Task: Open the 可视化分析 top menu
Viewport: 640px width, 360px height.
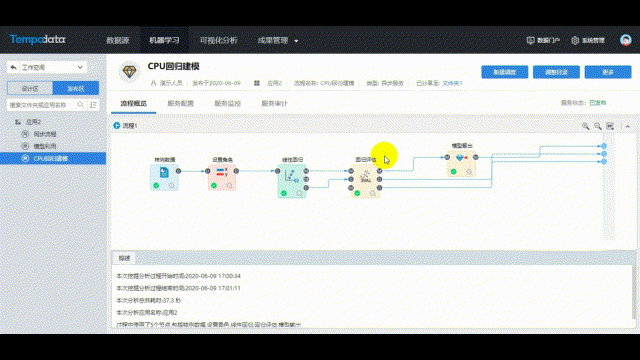Action: tap(218, 40)
